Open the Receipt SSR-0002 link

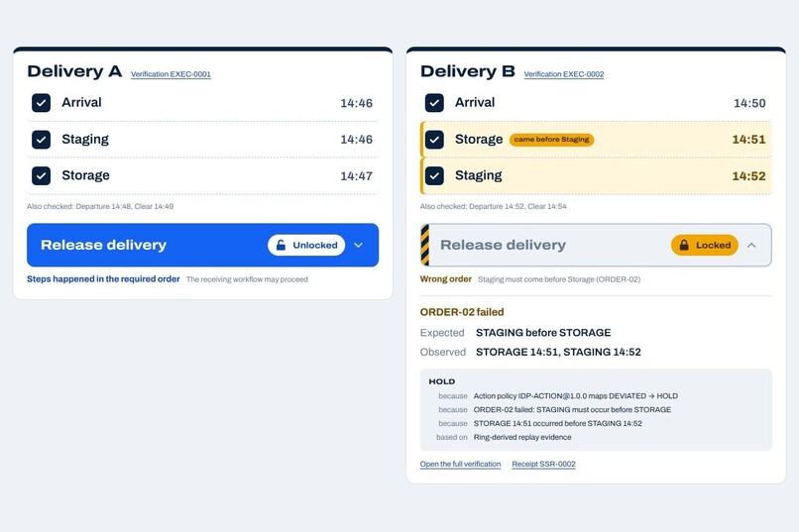(x=543, y=464)
